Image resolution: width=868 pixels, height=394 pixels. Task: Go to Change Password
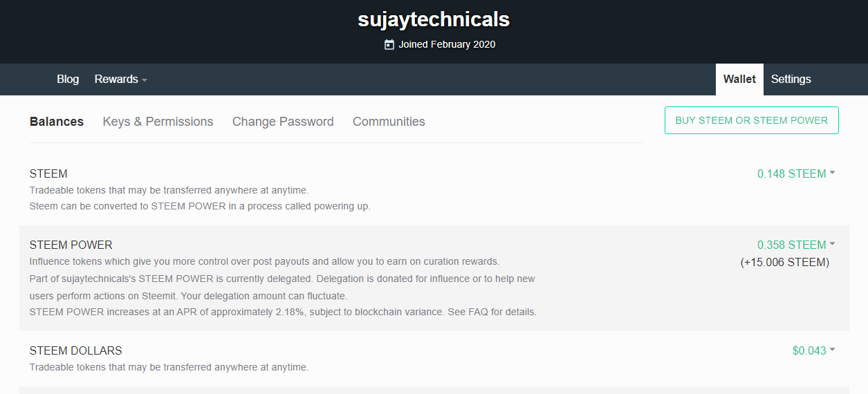[283, 122]
